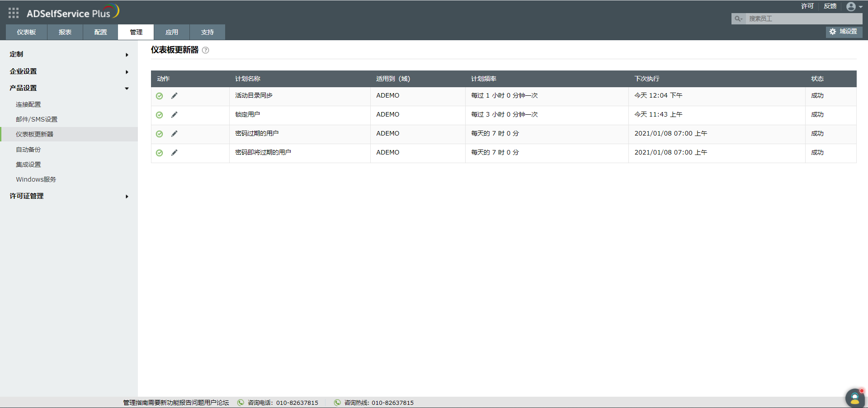Image resolution: width=868 pixels, height=408 pixels.
Task: Open the 支持 tab
Action: (207, 32)
